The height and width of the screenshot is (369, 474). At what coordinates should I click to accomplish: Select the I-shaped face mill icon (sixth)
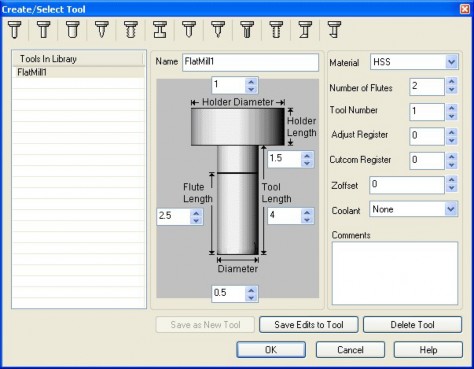coord(160,30)
